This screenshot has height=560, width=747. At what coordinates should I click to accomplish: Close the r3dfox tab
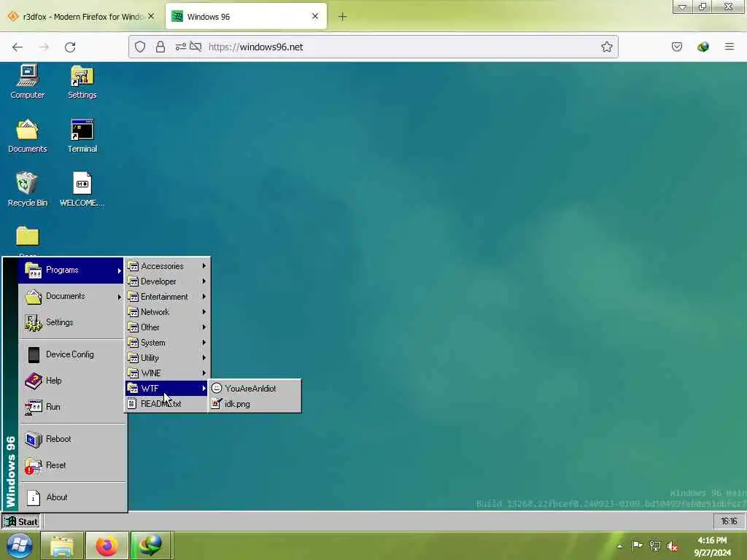[x=151, y=16]
